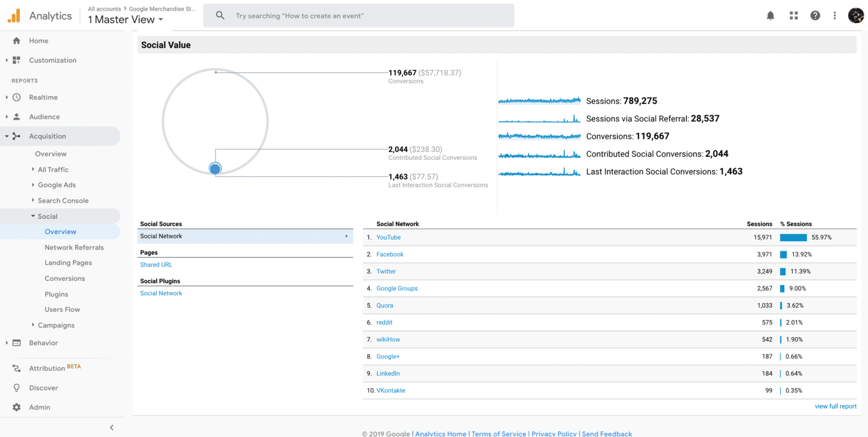Open the three-dot more options menu
Viewport: 868px width, 437px height.
(835, 16)
